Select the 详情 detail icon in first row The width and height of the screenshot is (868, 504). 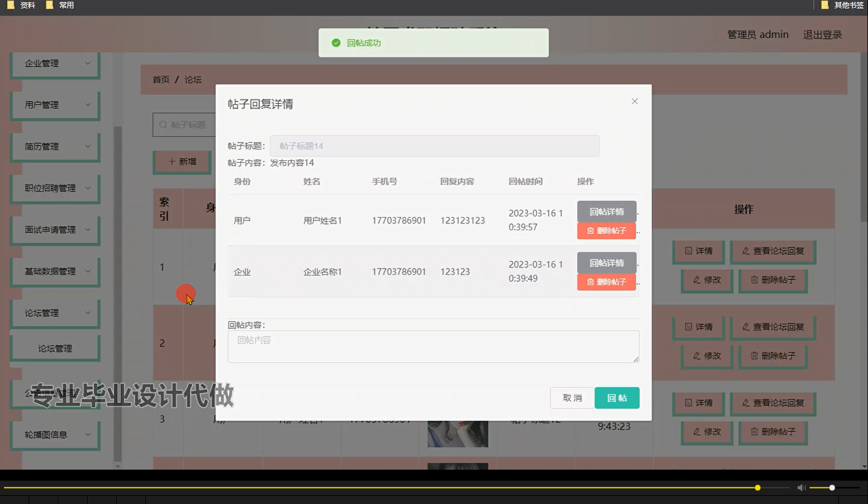[x=689, y=252]
